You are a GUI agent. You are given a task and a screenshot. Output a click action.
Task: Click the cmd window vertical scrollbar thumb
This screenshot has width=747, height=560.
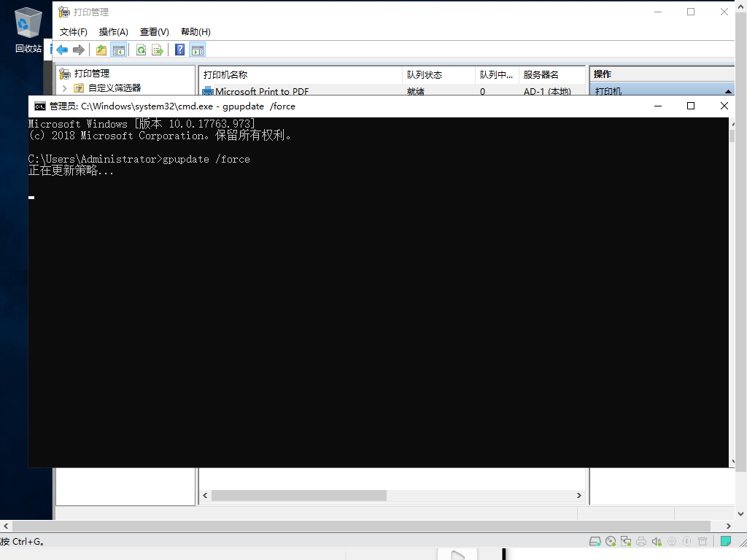[x=732, y=136]
